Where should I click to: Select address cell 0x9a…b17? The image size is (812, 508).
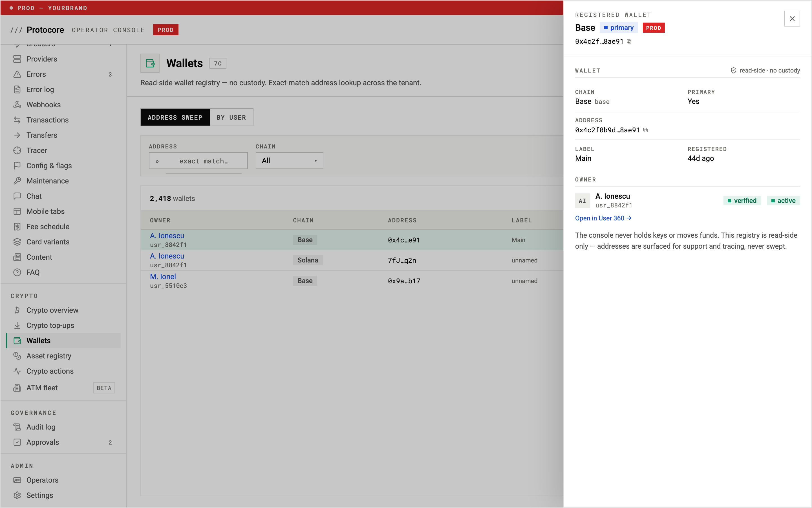pyautogui.click(x=404, y=281)
